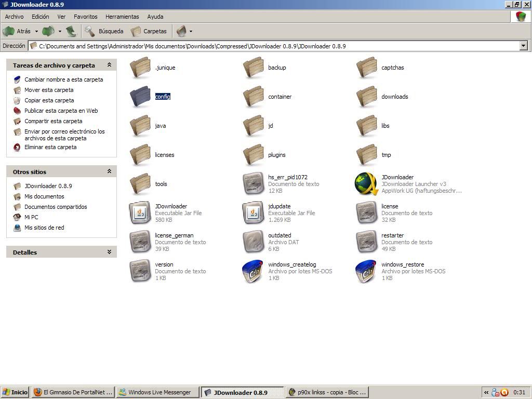Click Eliminar esta carpeta link

tap(50, 147)
